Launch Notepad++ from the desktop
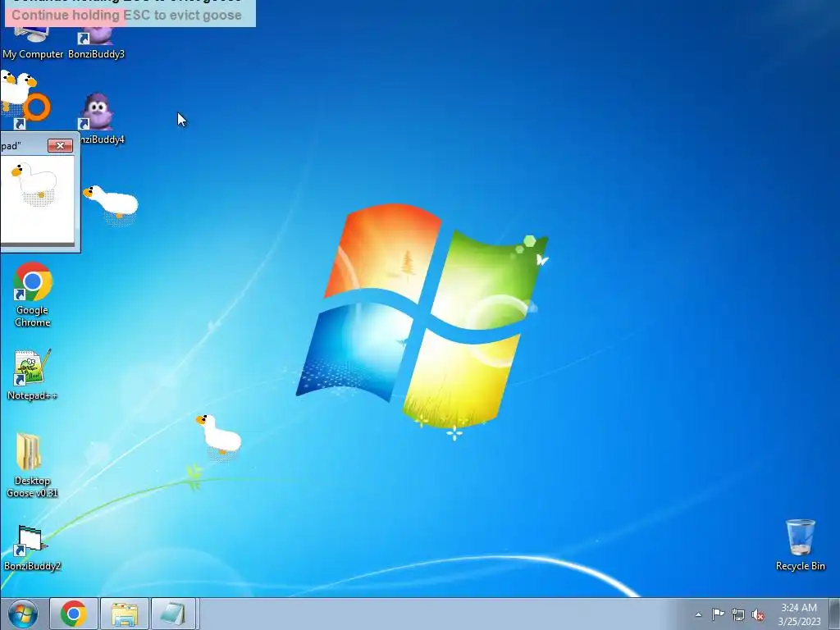 (32, 375)
